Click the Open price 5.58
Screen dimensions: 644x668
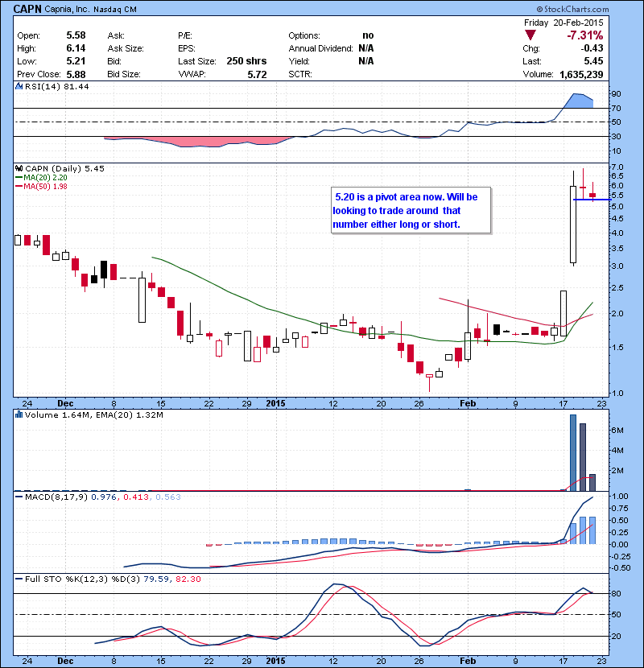(x=76, y=35)
